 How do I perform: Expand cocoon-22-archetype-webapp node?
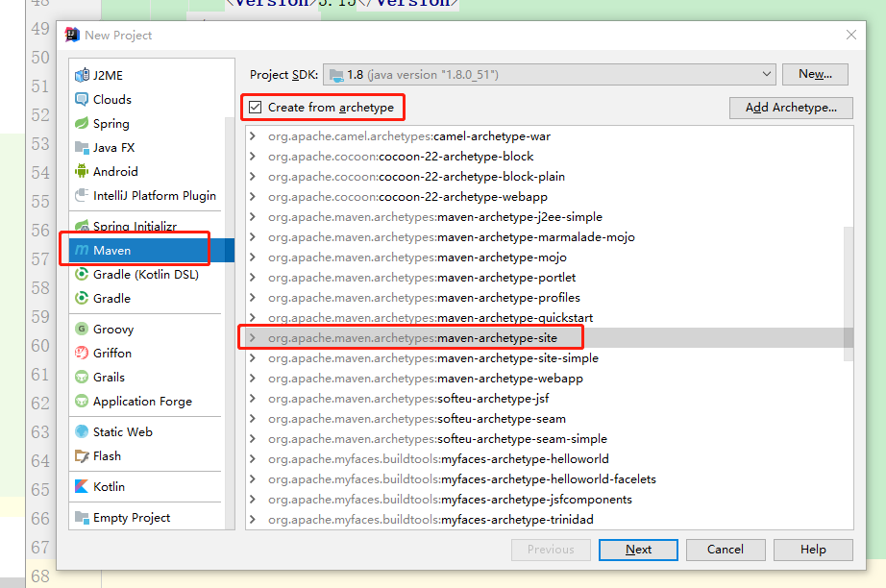pos(253,197)
